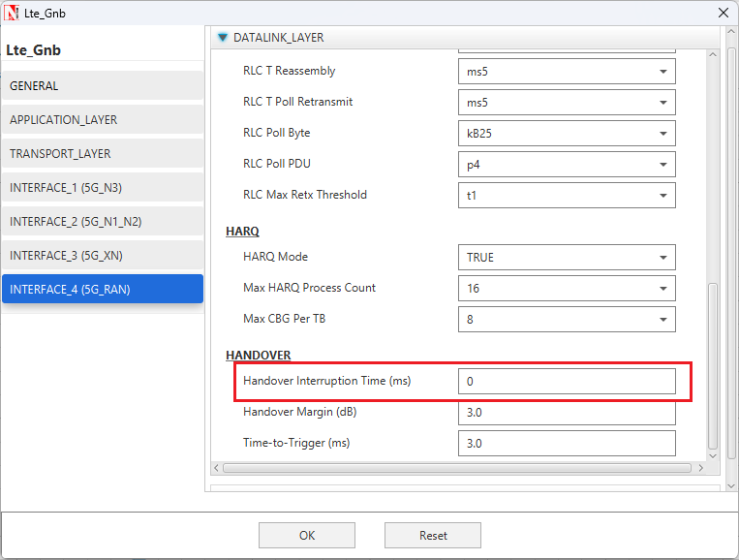Viewport: 739px width, 560px height.
Task: Click the HARQ Mode label
Action: click(275, 257)
